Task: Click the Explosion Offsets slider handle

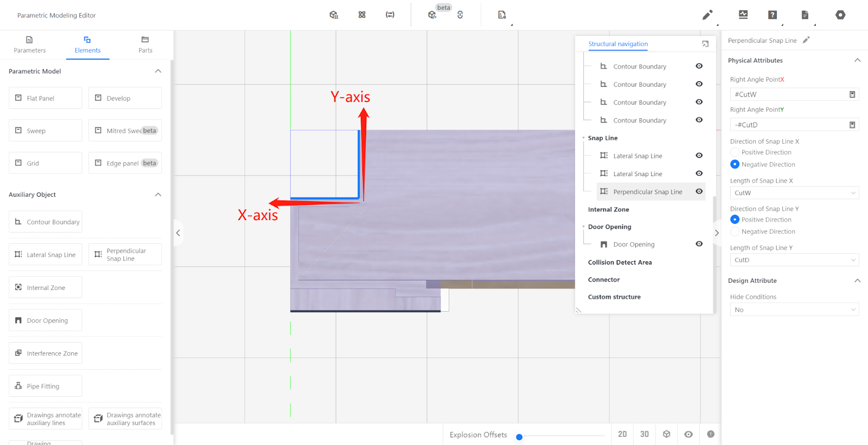Action: (x=519, y=437)
